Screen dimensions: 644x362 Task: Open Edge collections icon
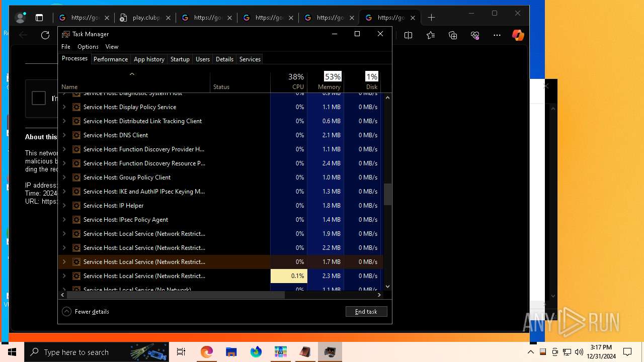point(453,35)
